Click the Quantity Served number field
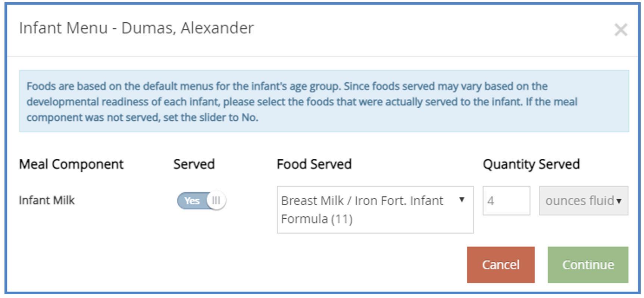 506,201
